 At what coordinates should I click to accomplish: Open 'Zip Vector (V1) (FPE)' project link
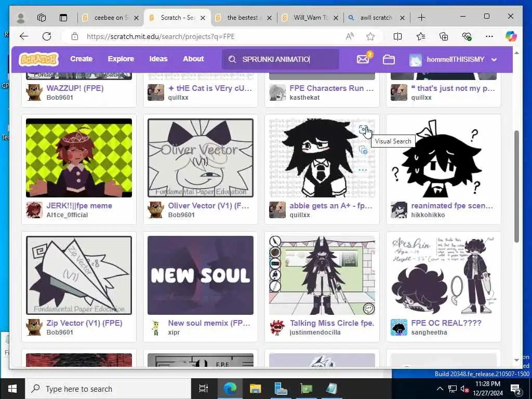point(85,323)
